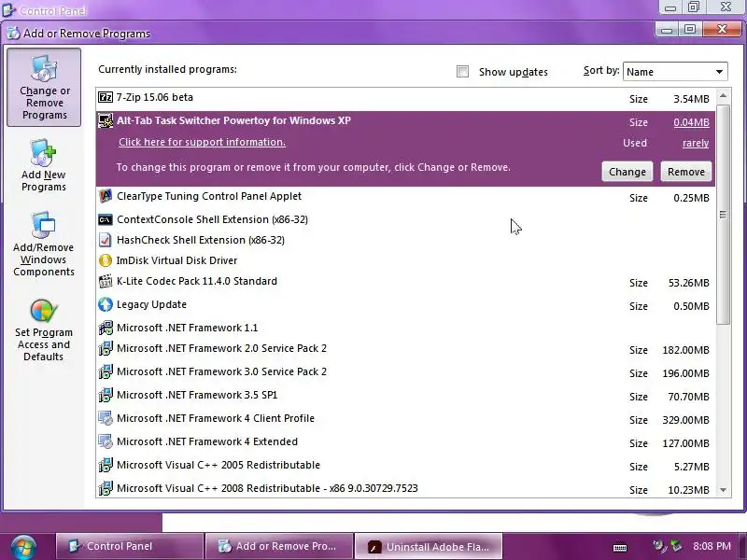Select K-Lite Codec Pack 11.4.0 Standard entry

(x=405, y=282)
